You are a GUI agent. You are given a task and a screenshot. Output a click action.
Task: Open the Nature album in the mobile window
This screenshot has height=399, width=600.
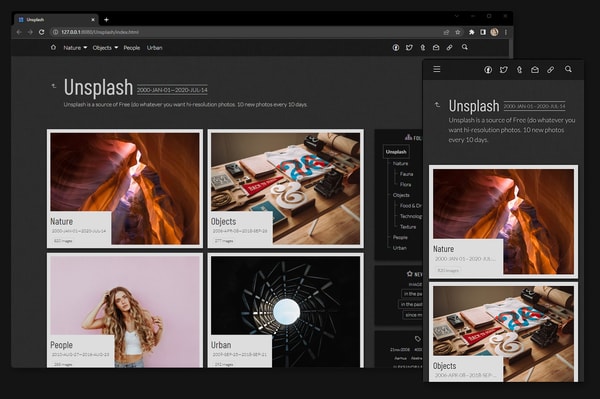click(x=504, y=221)
